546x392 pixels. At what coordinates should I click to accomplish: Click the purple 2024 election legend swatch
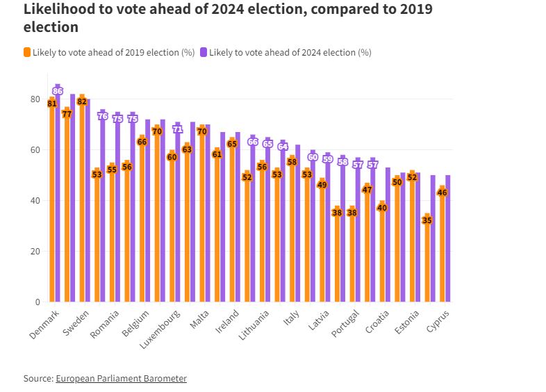[204, 52]
